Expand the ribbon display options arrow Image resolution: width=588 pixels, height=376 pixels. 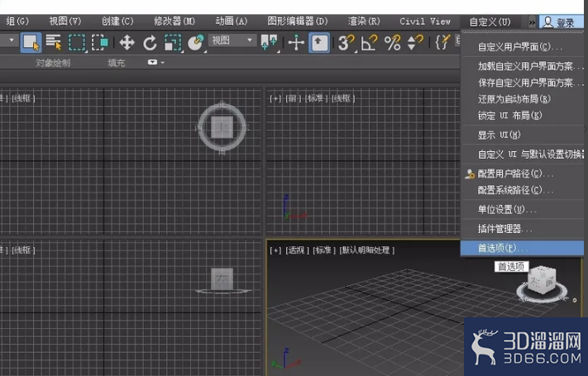pyautogui.click(x=162, y=63)
